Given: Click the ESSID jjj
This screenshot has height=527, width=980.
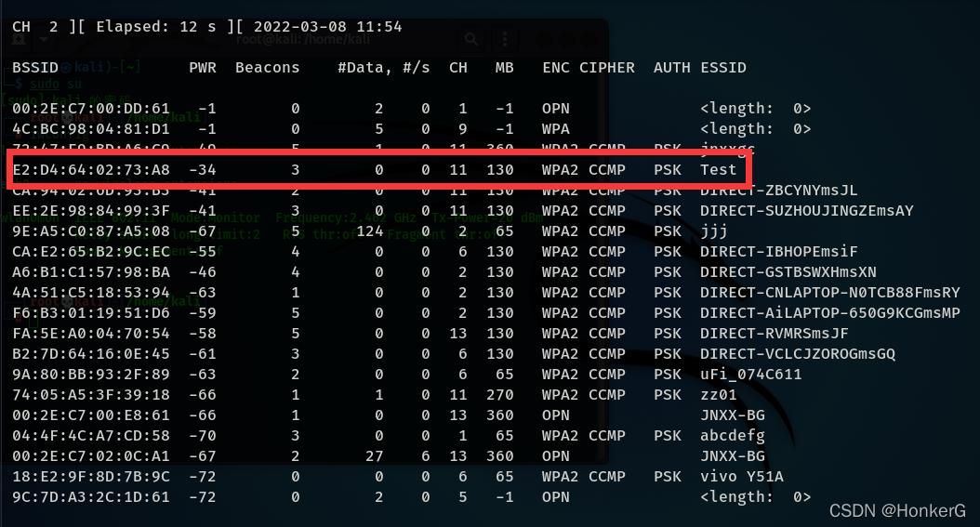Looking at the screenshot, I should [714, 232].
